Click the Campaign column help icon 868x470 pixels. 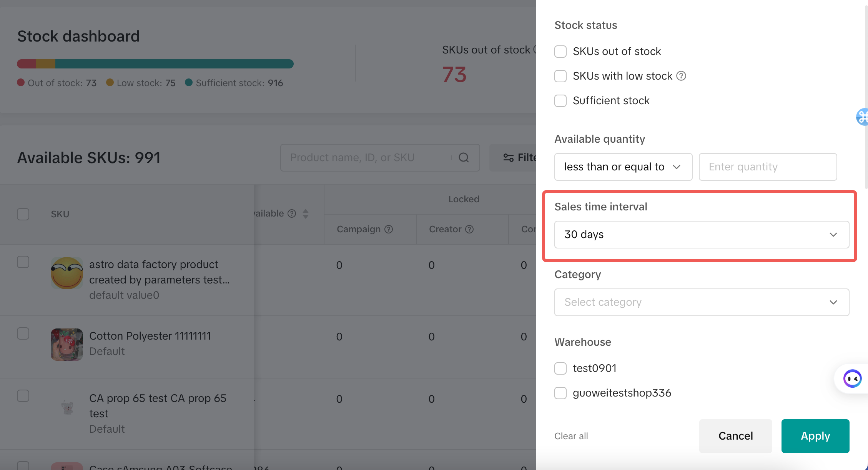point(389,229)
